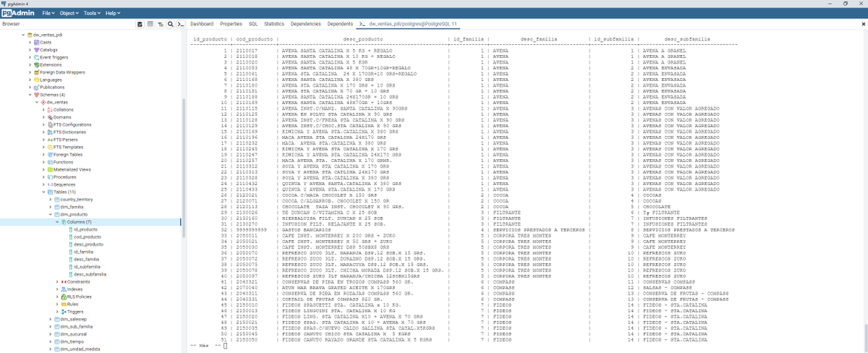
Task: Click the Domains node icon
Action: point(50,117)
